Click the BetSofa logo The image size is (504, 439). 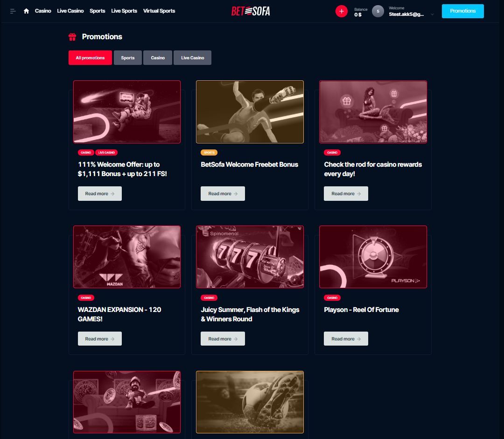[251, 11]
